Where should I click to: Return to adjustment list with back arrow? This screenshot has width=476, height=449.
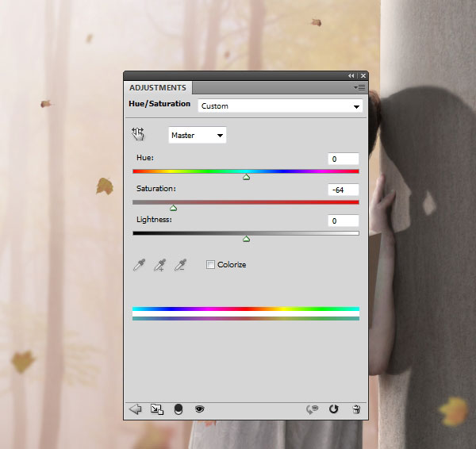135,409
